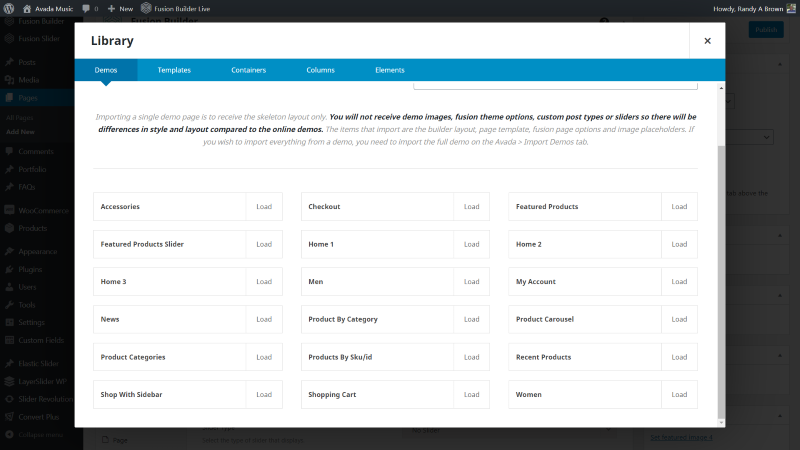Open the Pages sidebar icon
Screen dimensions: 800x450
click(x=9, y=98)
